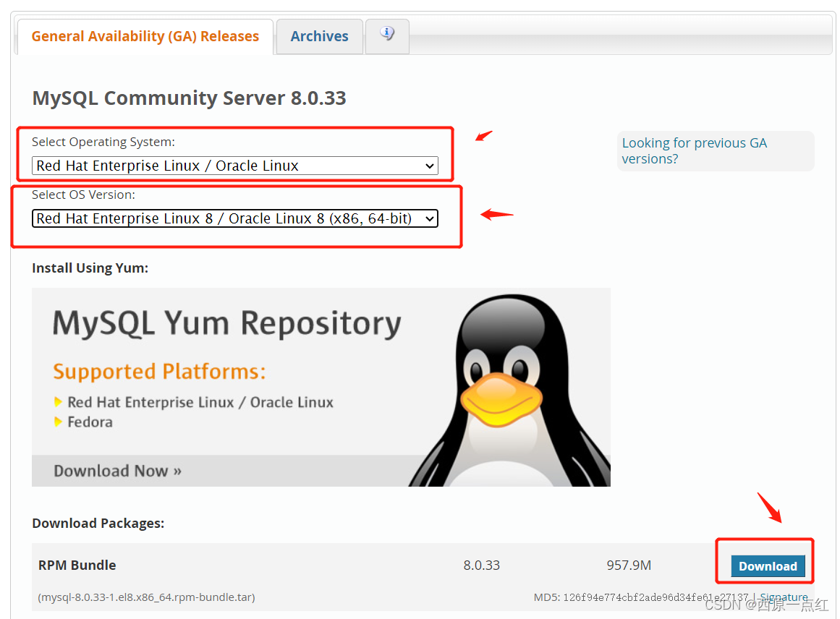Open the Select Operating System dropdown
840x619 pixels.
pos(234,166)
